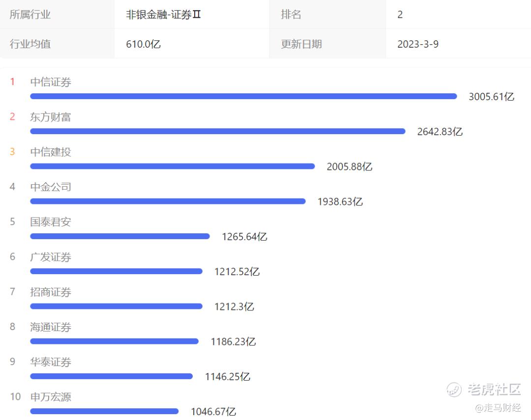Image resolution: width=531 pixels, height=420 pixels.
Task: Select the 东方财富 company name
Action: (51, 117)
